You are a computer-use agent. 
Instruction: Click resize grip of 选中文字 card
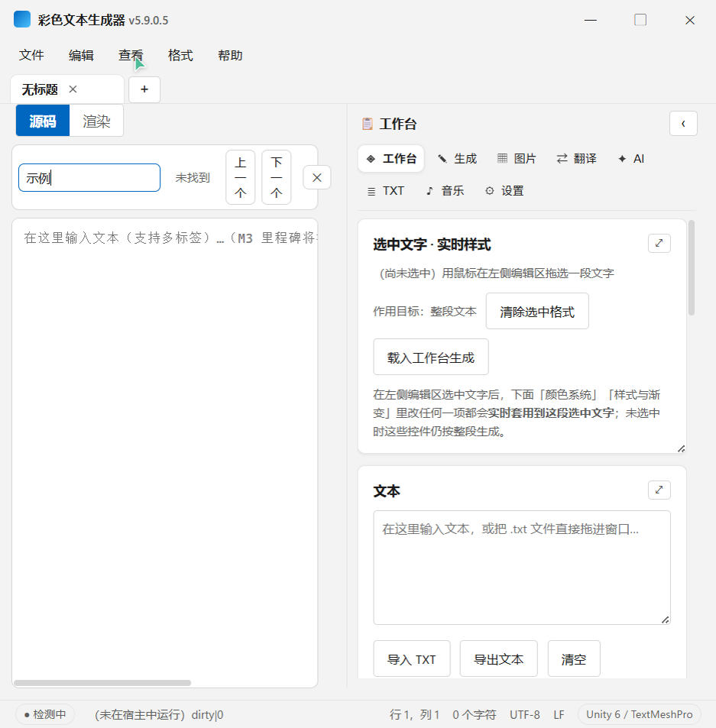click(x=681, y=448)
